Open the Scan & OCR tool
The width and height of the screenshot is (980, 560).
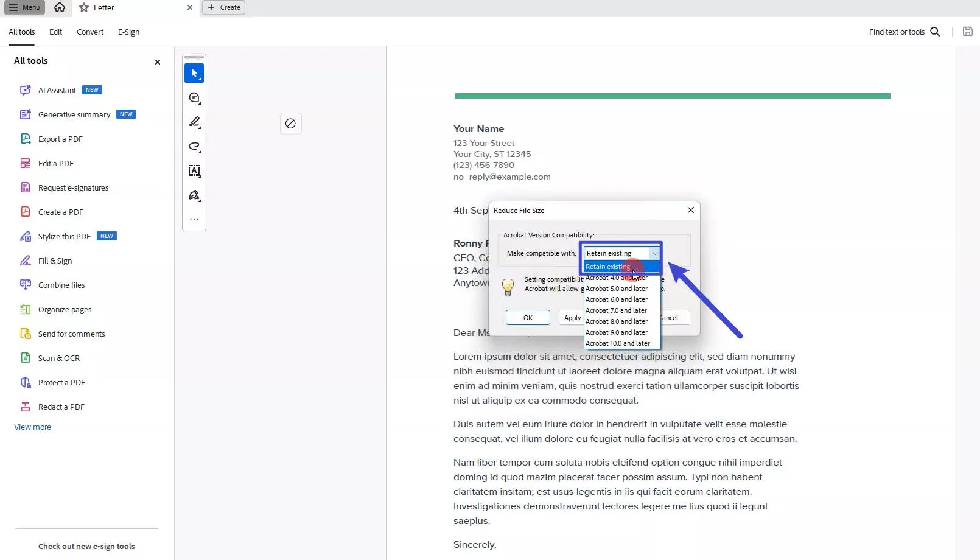(58, 358)
